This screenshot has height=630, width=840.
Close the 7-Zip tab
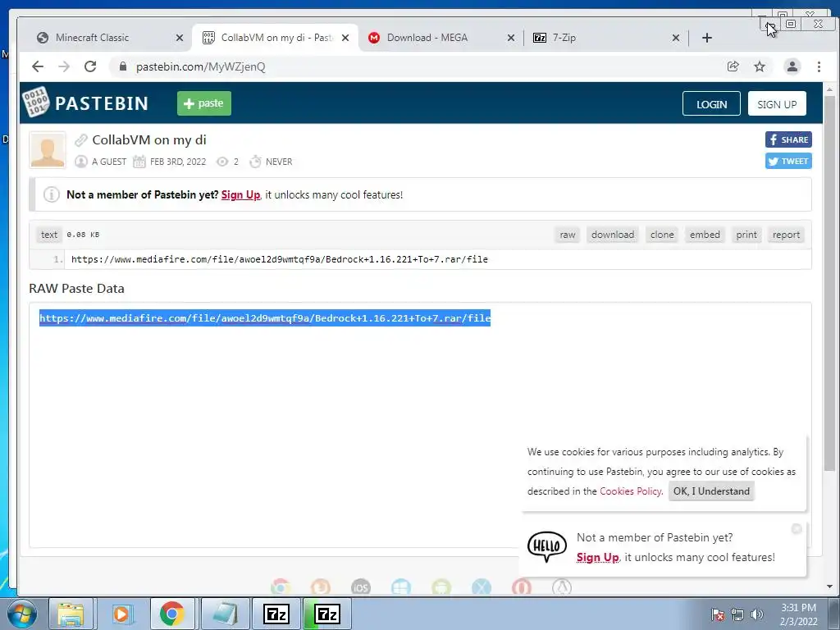[676, 38]
